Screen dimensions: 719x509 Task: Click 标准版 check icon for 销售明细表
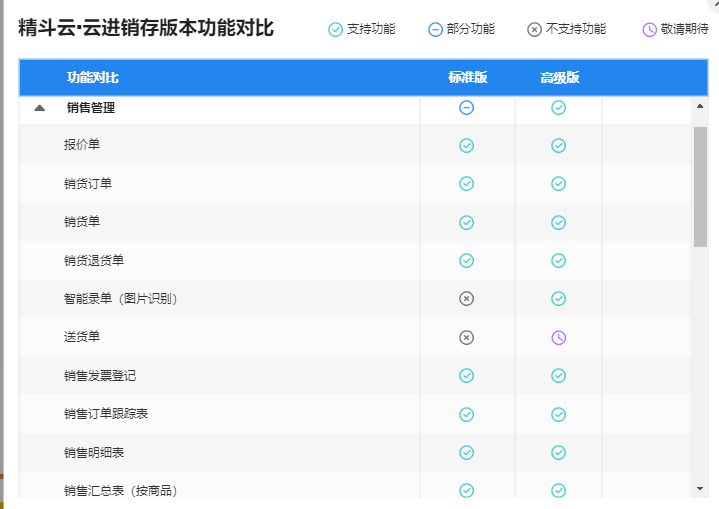[x=466, y=453]
